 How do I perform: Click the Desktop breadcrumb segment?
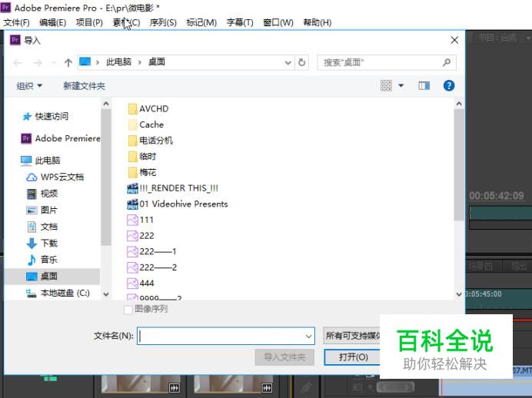pyautogui.click(x=157, y=62)
